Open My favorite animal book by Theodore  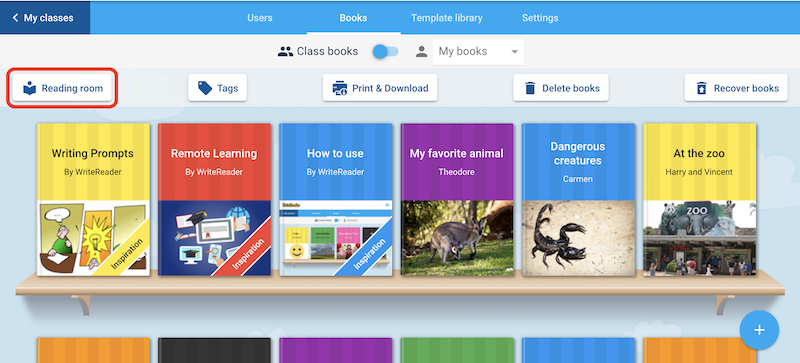click(x=457, y=200)
